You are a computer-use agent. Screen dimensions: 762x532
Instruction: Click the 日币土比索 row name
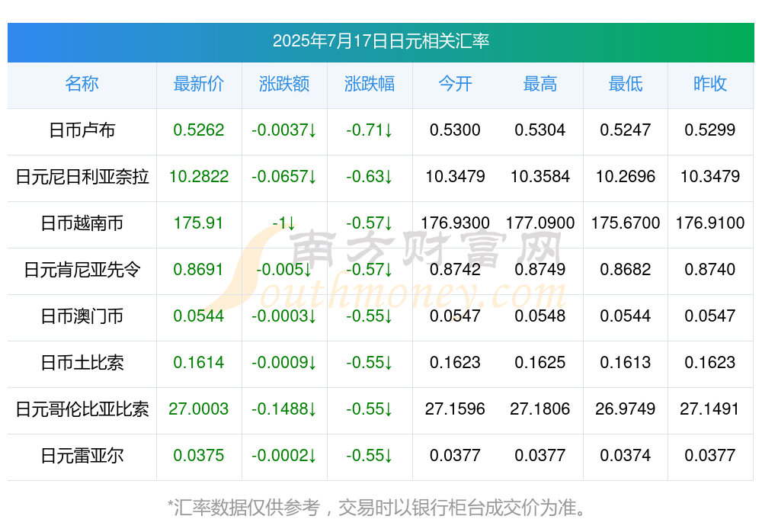point(82,363)
